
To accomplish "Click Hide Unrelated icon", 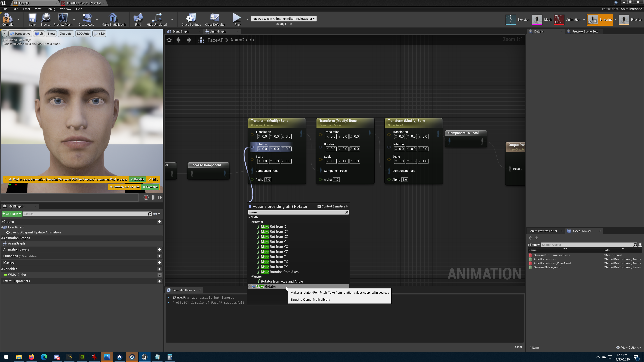I will point(156,19).
